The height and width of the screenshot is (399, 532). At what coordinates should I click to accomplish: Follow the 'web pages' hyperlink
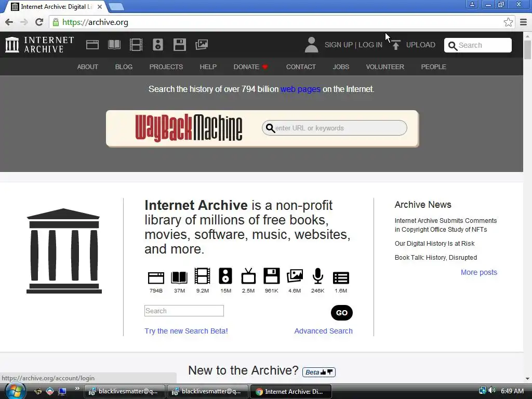coord(300,89)
